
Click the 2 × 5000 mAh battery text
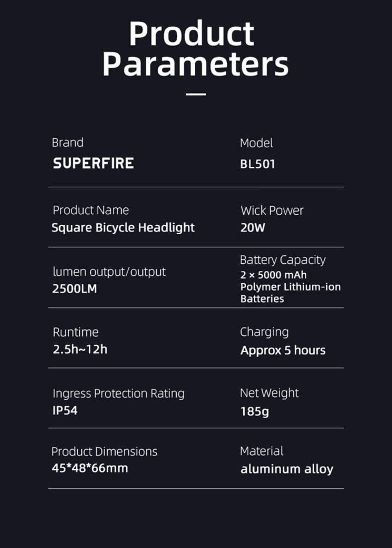(x=273, y=275)
